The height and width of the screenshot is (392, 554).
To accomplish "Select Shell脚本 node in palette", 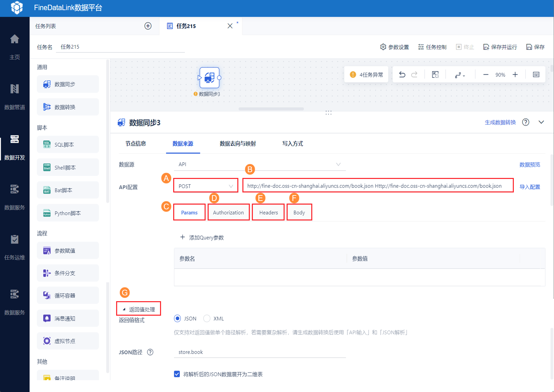I will pyautogui.click(x=68, y=167).
